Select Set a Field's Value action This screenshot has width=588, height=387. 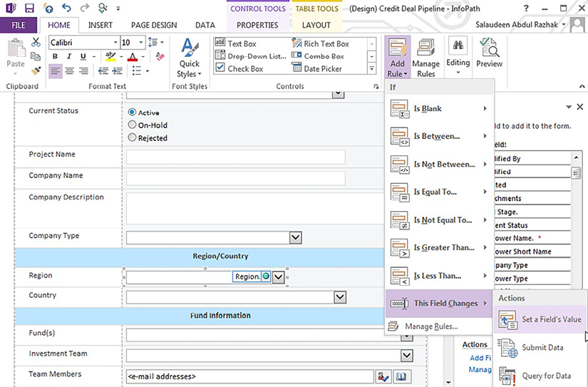click(540, 319)
